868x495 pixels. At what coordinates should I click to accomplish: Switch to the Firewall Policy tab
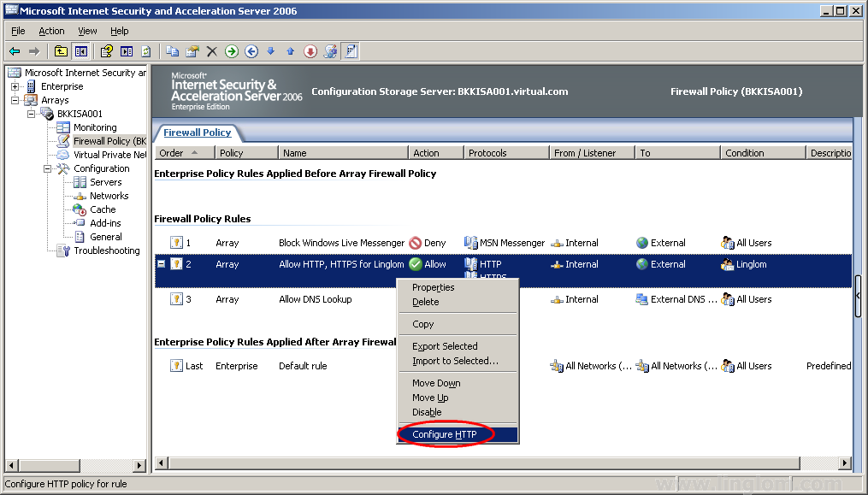[x=197, y=133]
